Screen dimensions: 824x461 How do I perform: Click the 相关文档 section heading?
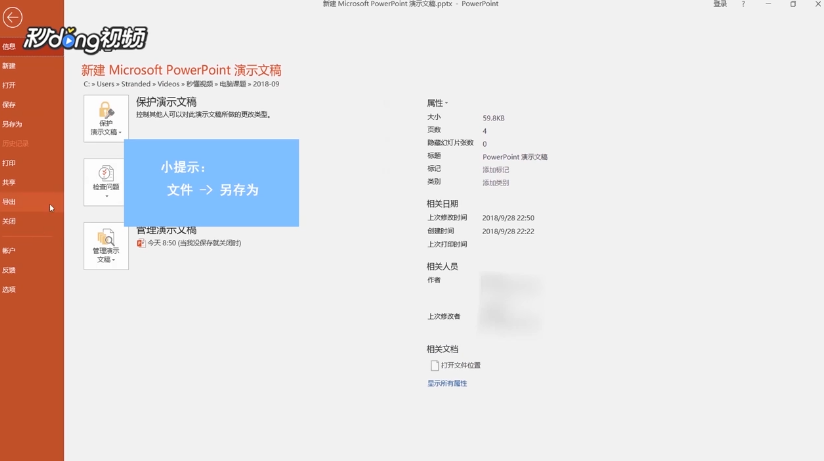coord(442,349)
